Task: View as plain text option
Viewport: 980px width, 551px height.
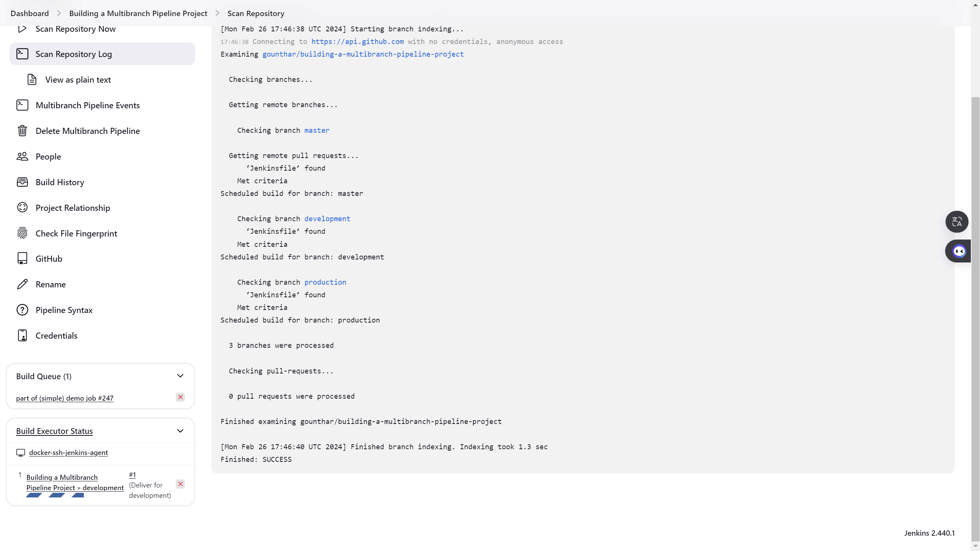Action: [x=78, y=79]
